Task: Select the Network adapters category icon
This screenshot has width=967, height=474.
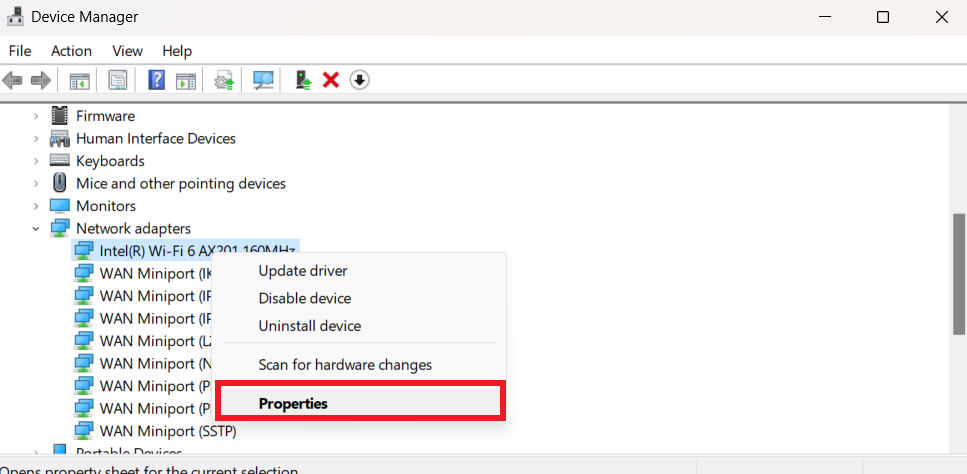Action: tap(60, 228)
